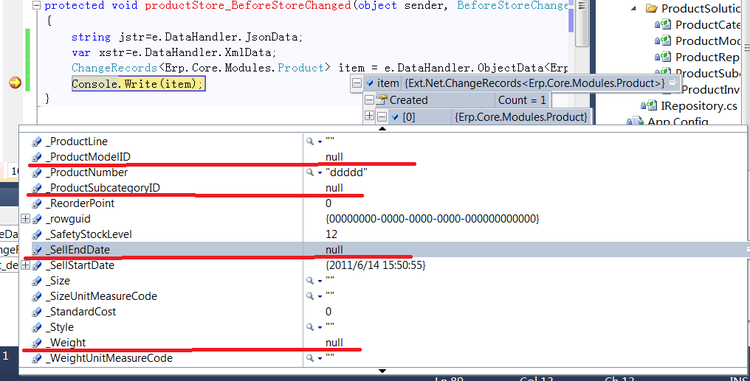This screenshot has height=381, width=750.
Task: Click the item variable datatip icon
Action: coord(369,83)
